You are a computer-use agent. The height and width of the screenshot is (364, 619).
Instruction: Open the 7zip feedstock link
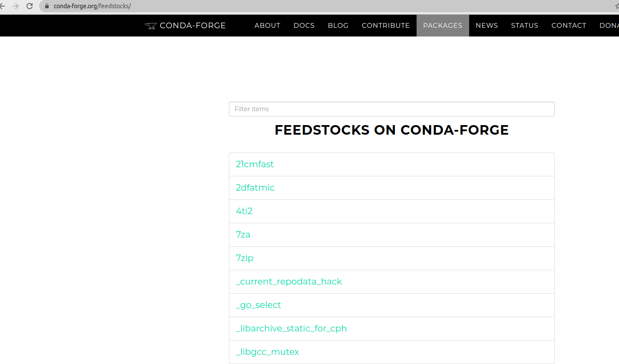tap(245, 258)
